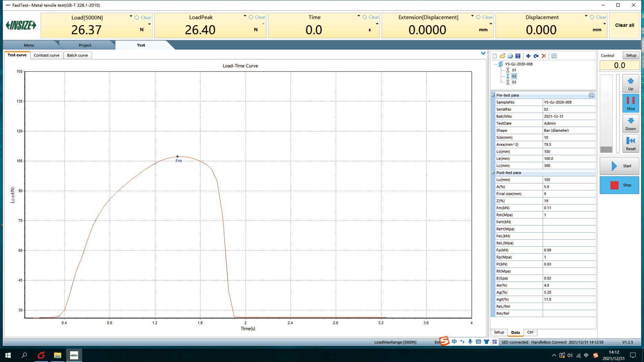This screenshot has width=644, height=362.
Task: Collapse the Pre-test para section
Action: tap(493, 95)
